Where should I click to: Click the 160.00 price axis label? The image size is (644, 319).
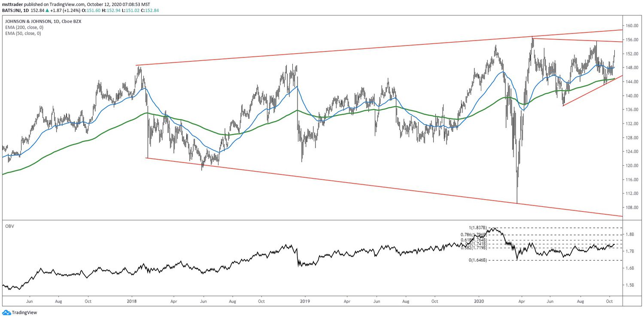[633, 26]
